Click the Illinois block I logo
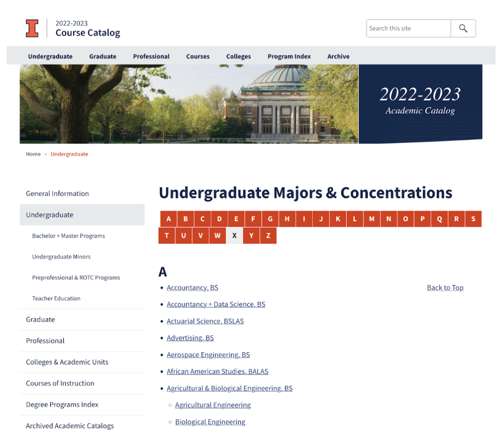 click(x=32, y=28)
